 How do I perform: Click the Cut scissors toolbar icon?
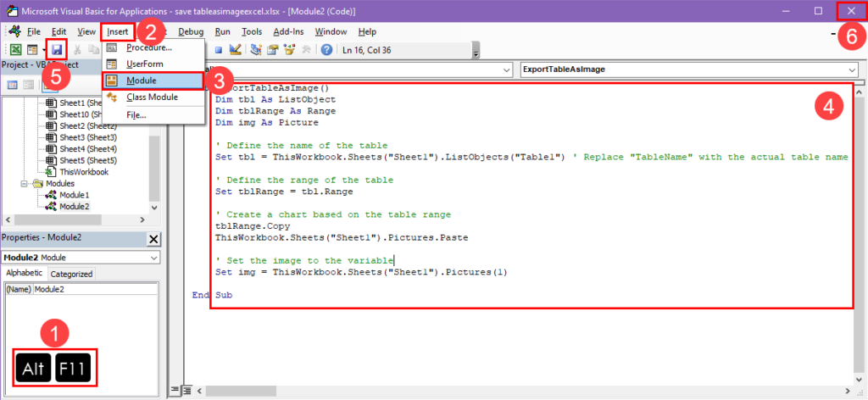click(x=78, y=50)
